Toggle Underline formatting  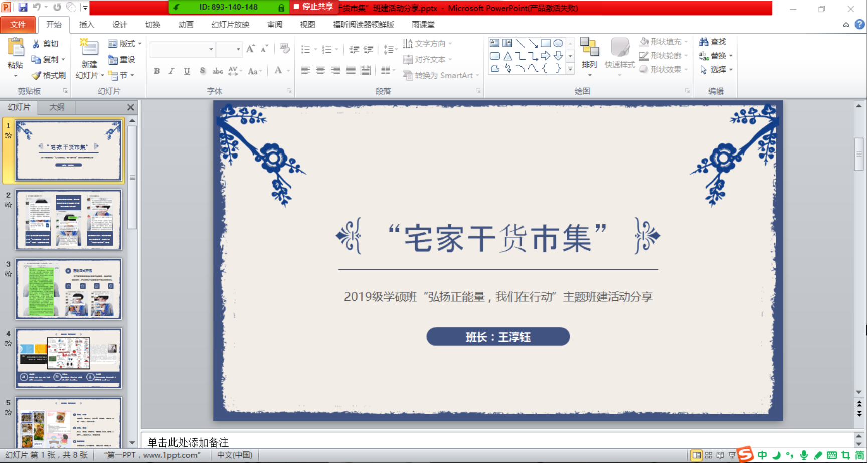[187, 71]
